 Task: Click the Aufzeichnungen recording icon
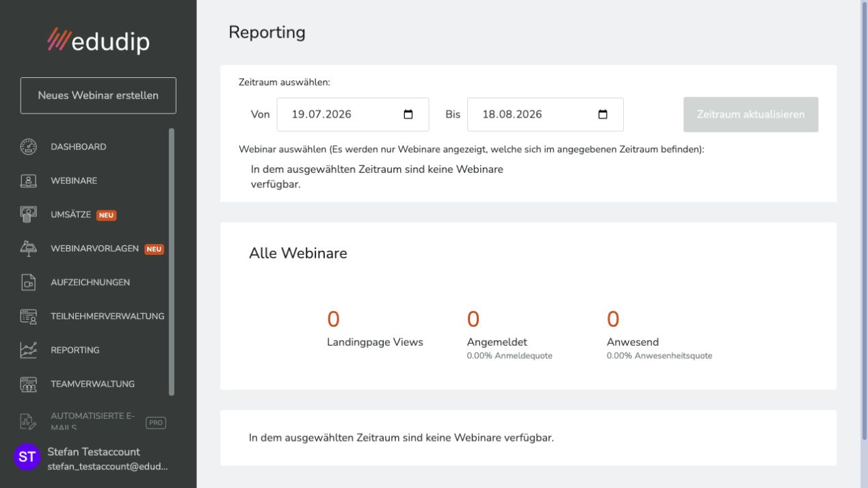point(27,282)
